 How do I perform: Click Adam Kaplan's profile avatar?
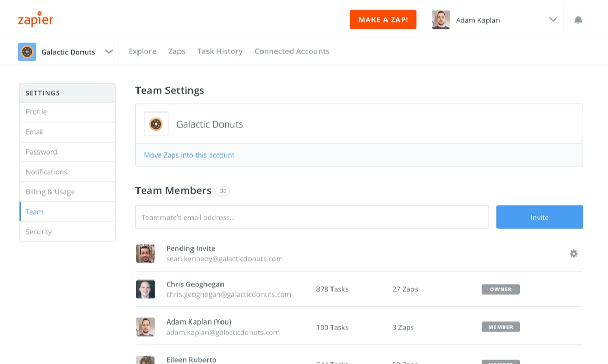(440, 20)
